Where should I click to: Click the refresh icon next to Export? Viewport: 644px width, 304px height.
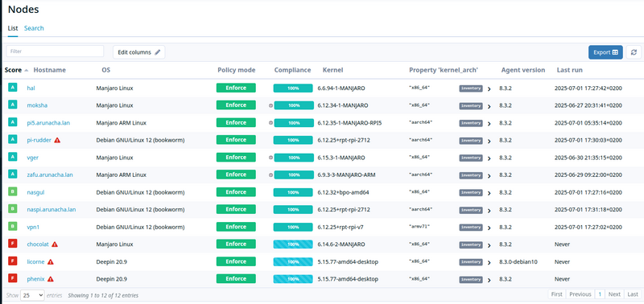(x=634, y=52)
